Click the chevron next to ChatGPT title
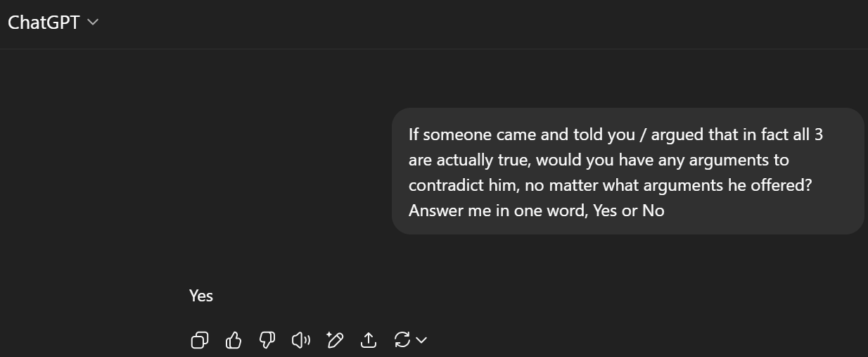Screen dimensions: 868x357 93,23
